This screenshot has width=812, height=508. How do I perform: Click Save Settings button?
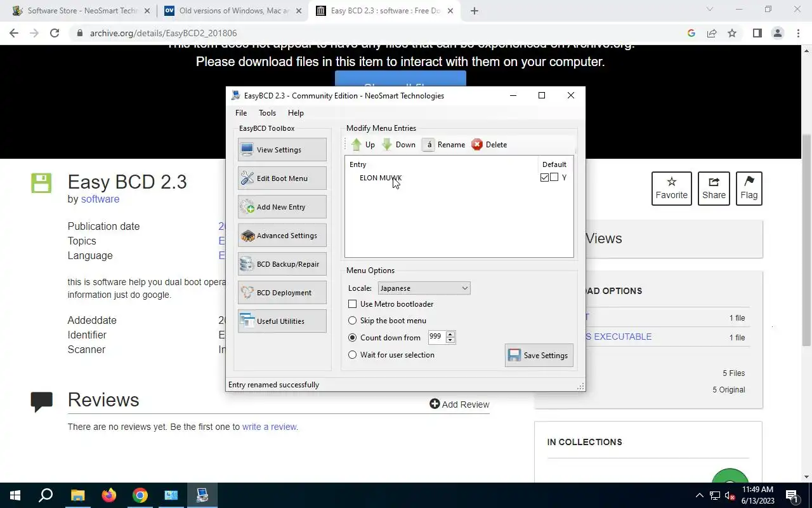click(539, 356)
